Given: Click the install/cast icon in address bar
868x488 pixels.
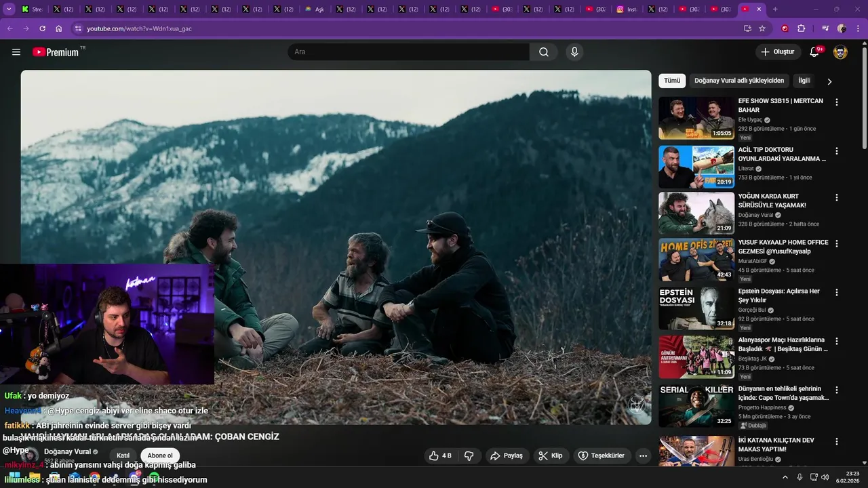Looking at the screenshot, I should pos(747,28).
